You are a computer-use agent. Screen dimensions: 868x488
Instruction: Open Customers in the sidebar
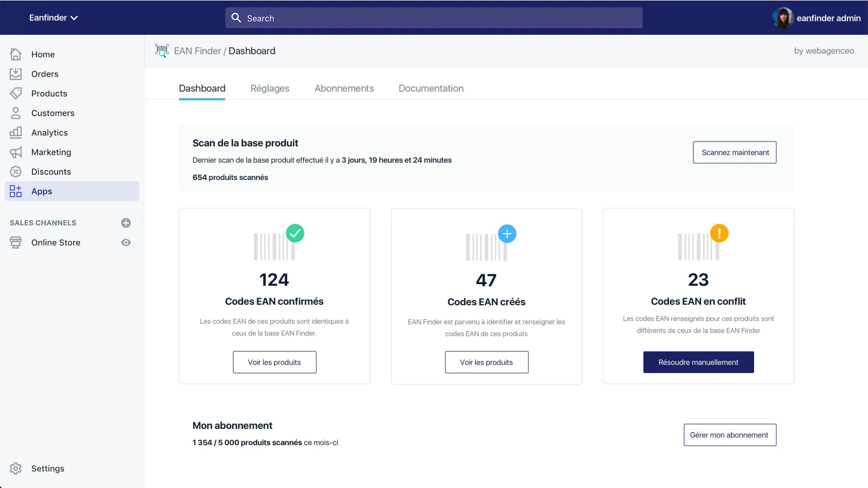tap(72, 113)
